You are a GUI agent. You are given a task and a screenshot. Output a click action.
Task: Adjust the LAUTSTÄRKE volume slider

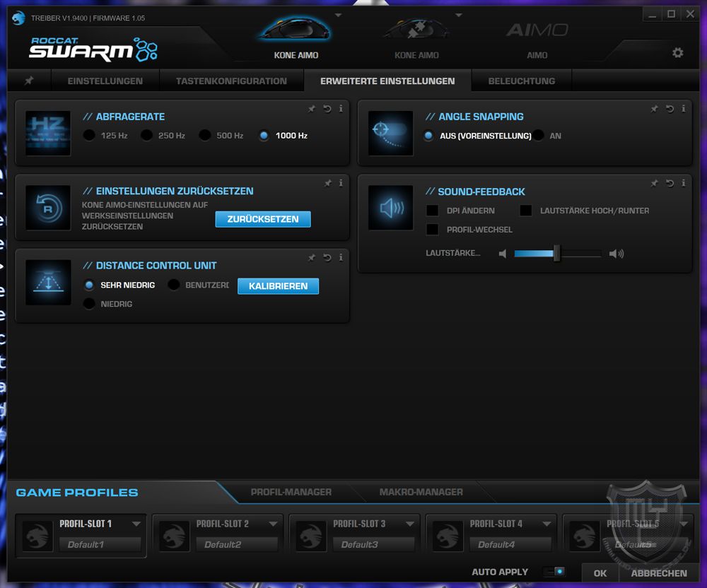557,254
